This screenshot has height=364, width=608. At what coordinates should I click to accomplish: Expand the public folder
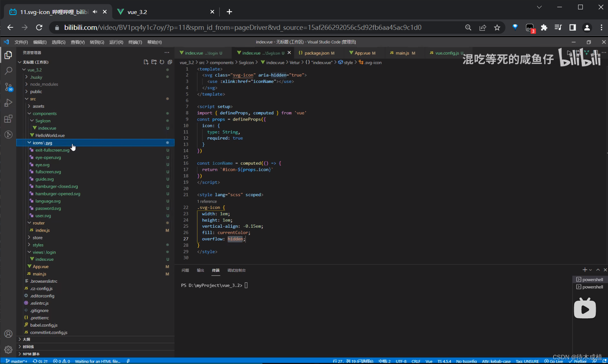click(26, 91)
